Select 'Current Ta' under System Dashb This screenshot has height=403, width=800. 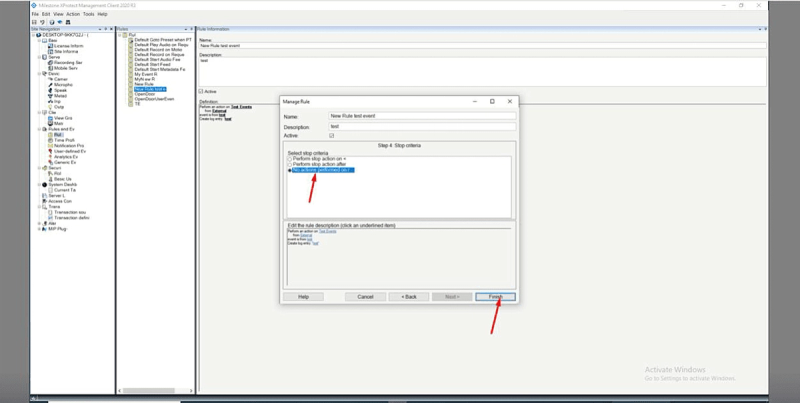click(x=65, y=190)
